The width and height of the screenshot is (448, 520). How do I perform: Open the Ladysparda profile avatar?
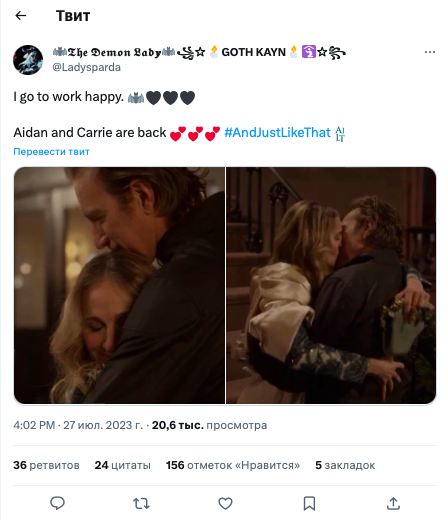28,60
